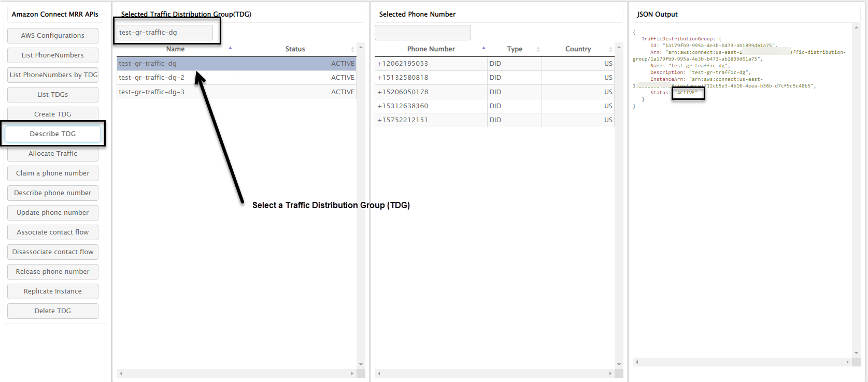Click the Create TDG button
Viewport: 868px width, 382px height.
coord(53,114)
